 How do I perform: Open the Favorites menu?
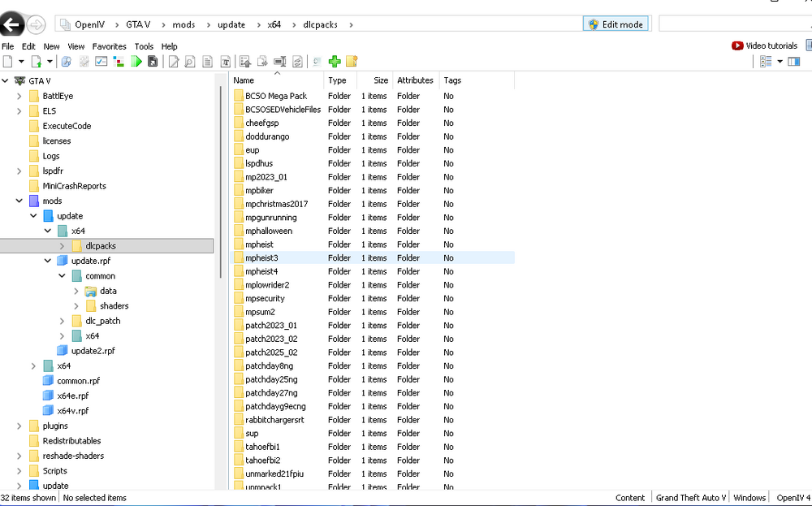(x=110, y=46)
